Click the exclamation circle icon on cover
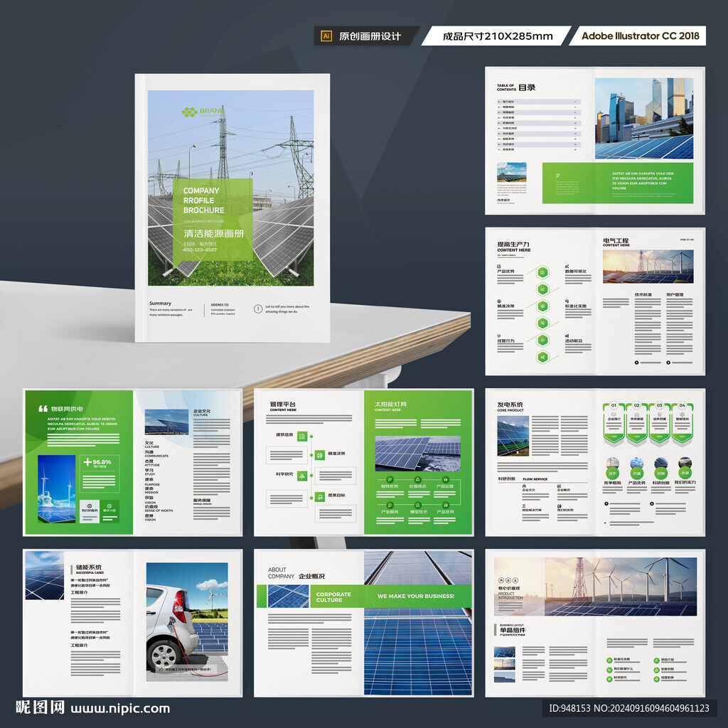Image resolution: width=728 pixels, height=728 pixels. pos(258,309)
